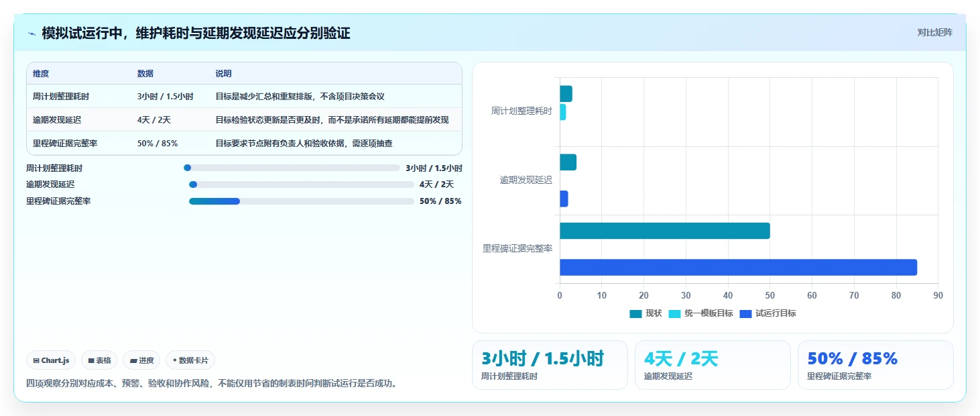Screen dimensions: 980x416
Task: Click table cell 周计划整理耗时
Action: click(x=61, y=97)
